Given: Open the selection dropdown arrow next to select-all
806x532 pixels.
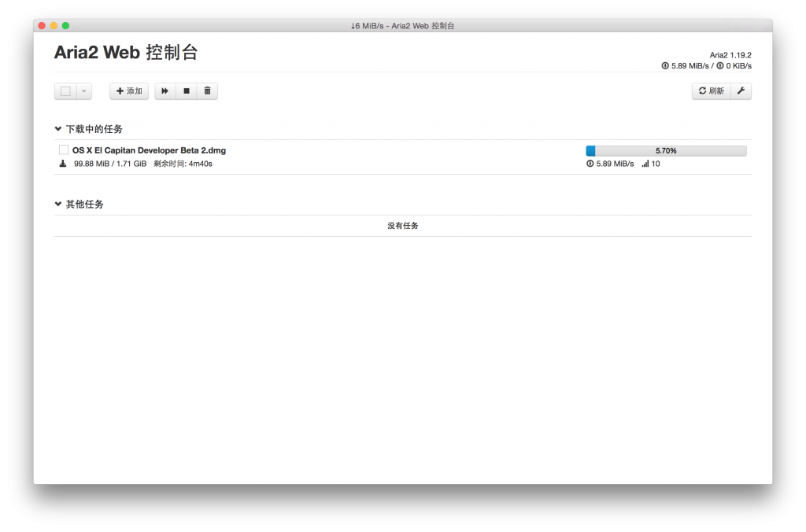Looking at the screenshot, I should [83, 91].
